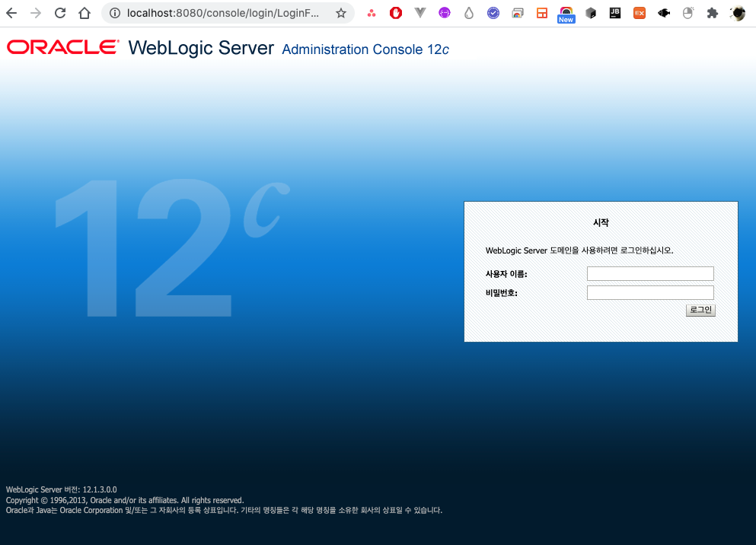The width and height of the screenshot is (756, 545).
Task: Open the browser home page icon
Action: coord(85,13)
